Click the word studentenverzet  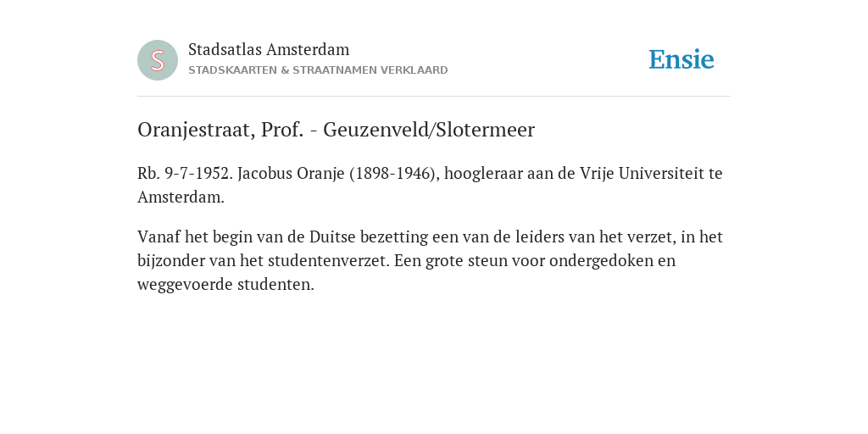330,261
